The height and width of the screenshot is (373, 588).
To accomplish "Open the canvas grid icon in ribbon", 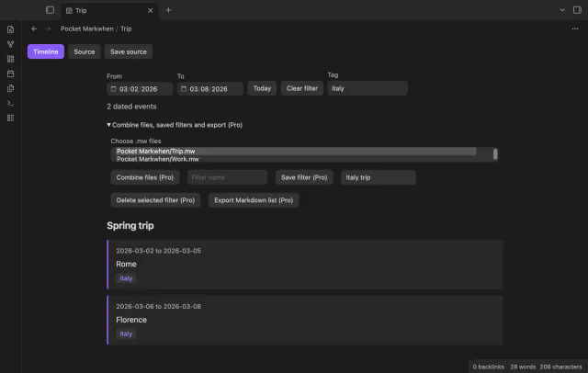I will coord(10,59).
